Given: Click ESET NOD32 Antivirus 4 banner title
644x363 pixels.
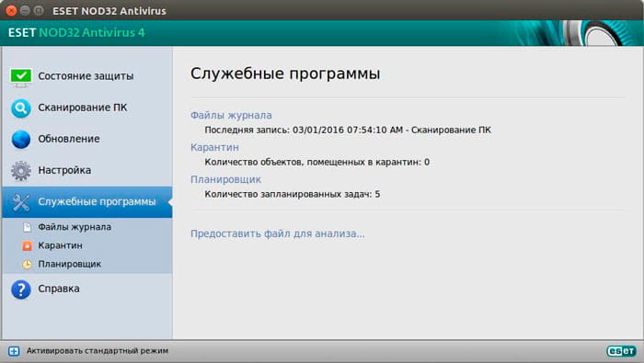Looking at the screenshot, I should (x=76, y=32).
